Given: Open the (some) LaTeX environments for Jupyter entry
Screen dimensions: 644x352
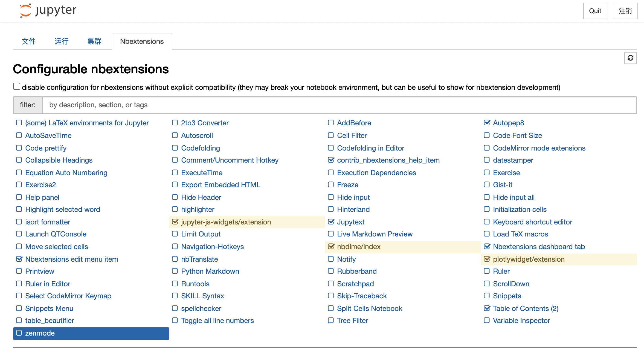Looking at the screenshot, I should (87, 123).
